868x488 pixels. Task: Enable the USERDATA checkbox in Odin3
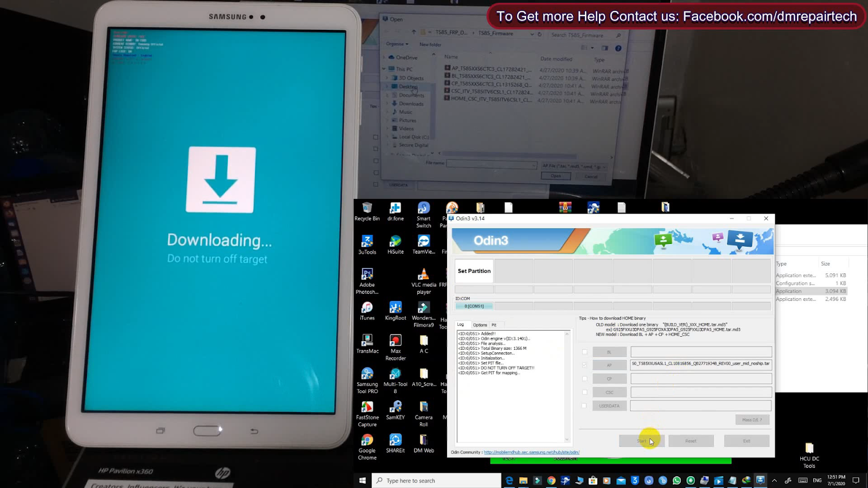click(x=584, y=406)
